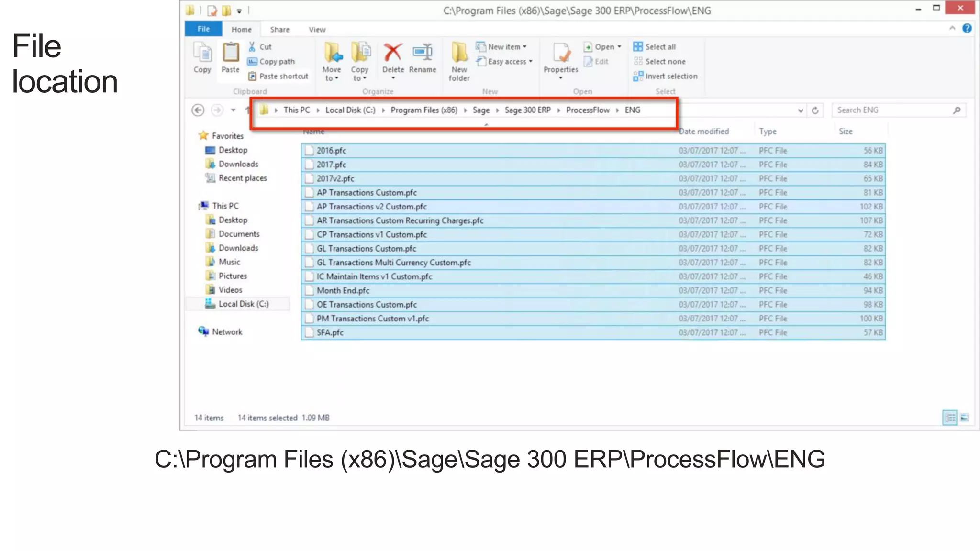980x551 pixels.
Task: Click the Copy icon in Clipboard group
Action: click(x=202, y=53)
